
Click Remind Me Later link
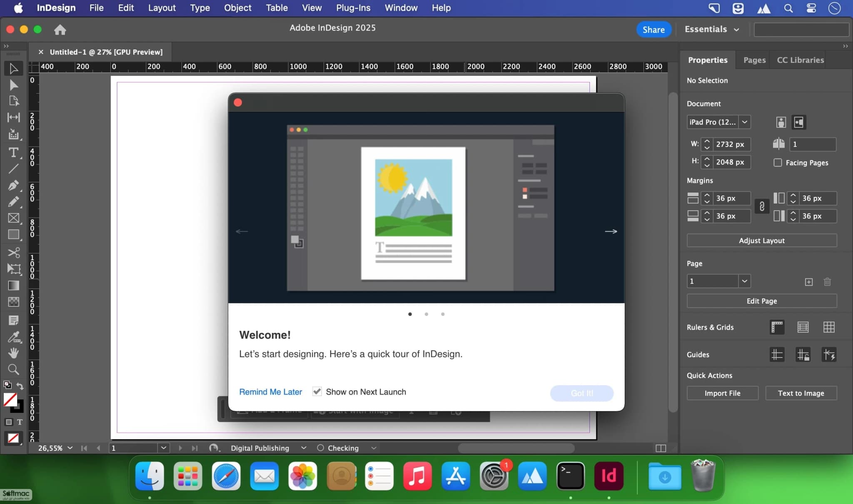(270, 392)
